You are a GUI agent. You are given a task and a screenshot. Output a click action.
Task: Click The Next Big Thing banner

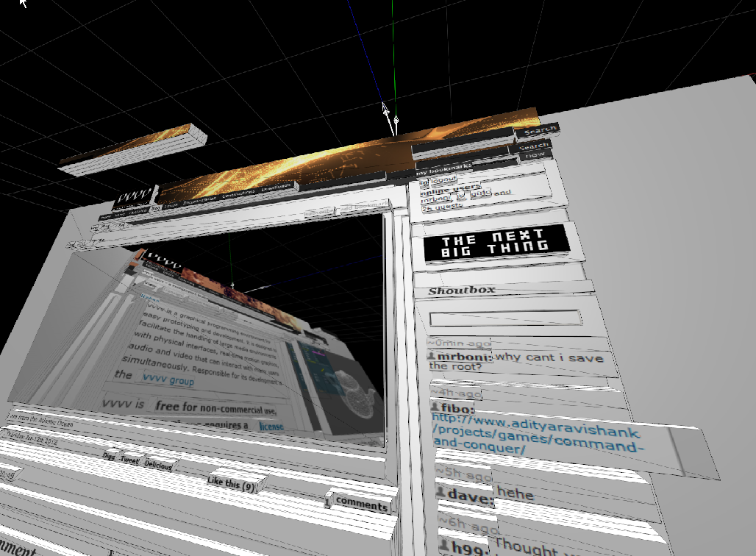pos(495,244)
